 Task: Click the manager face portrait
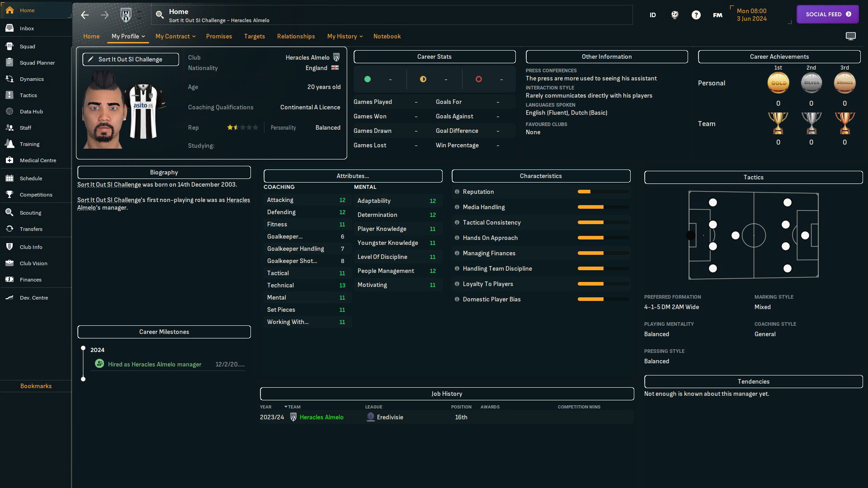[x=104, y=110]
